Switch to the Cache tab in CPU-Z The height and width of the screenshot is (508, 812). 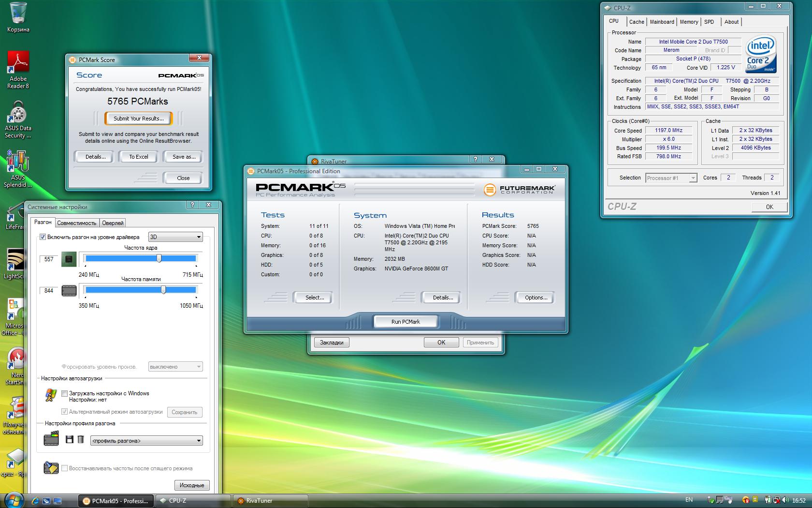pyautogui.click(x=637, y=22)
